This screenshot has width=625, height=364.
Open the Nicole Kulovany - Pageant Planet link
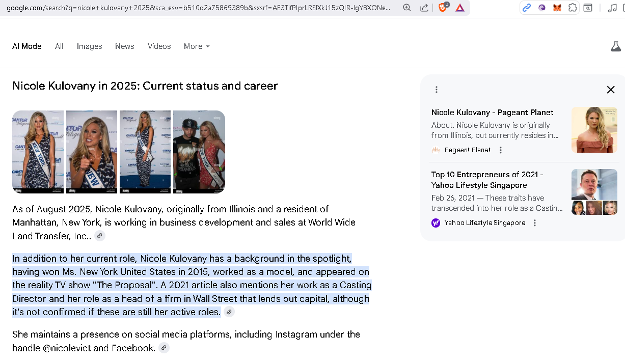[492, 113]
